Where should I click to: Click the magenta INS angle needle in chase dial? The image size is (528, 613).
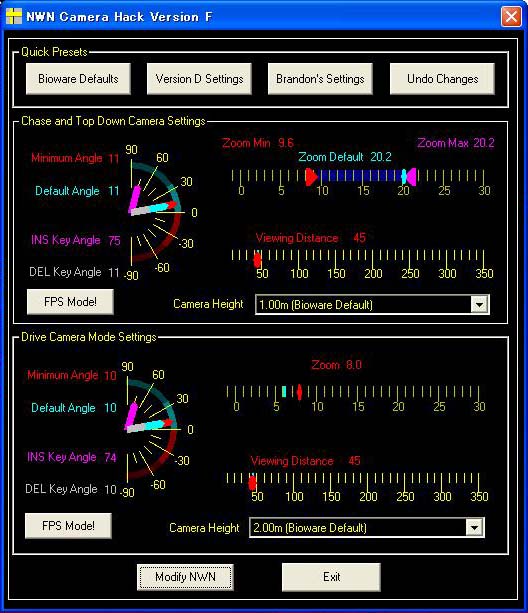(135, 199)
